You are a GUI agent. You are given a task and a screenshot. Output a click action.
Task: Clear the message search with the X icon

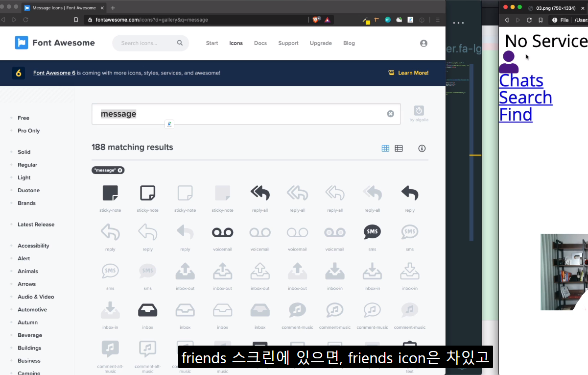tap(391, 114)
